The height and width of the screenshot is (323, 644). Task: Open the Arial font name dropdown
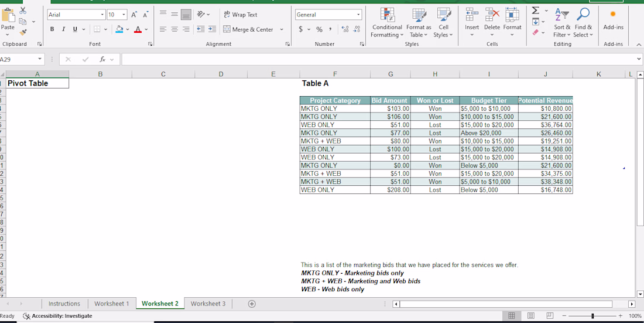[102, 15]
